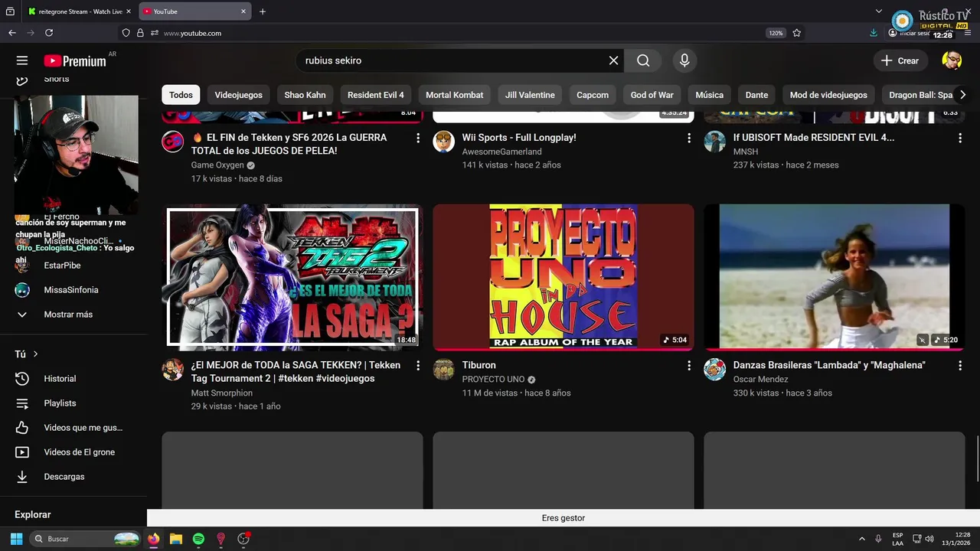The image size is (980, 551).
Task: Open Spotify from the taskbar
Action: (198, 539)
